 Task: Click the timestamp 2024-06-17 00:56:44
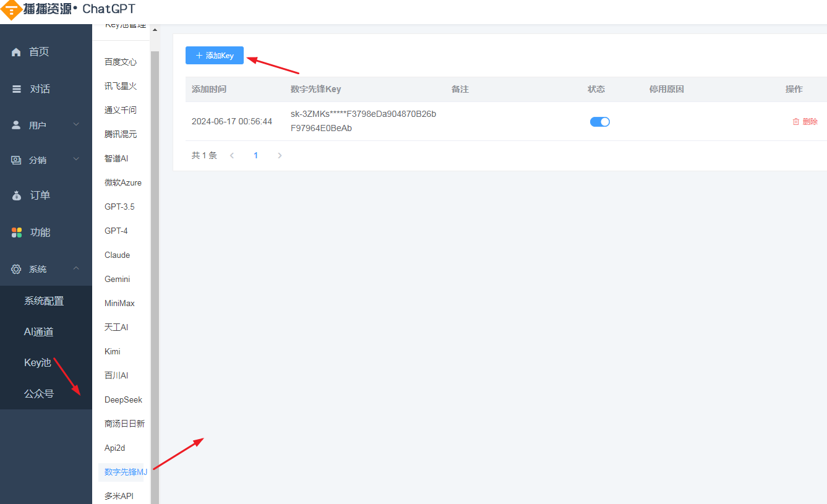pos(232,121)
